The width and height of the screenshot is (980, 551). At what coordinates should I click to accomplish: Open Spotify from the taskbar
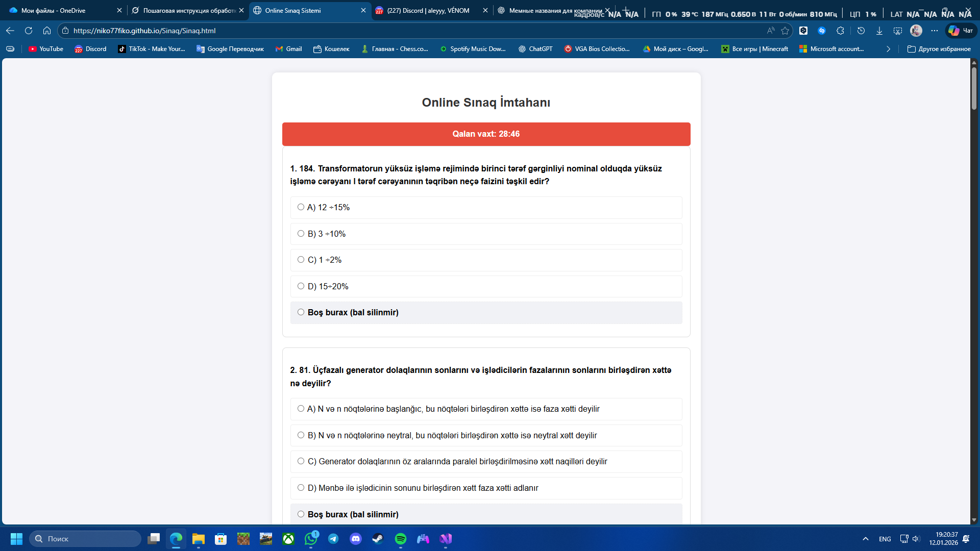pos(401,539)
